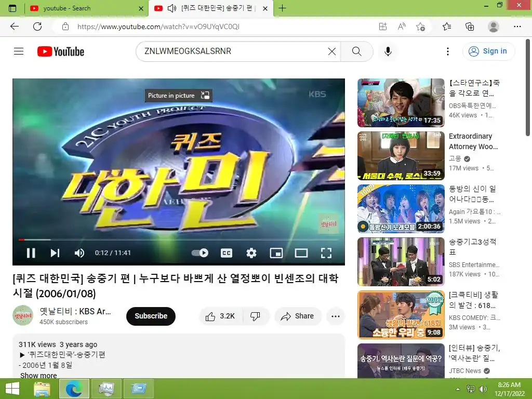This screenshot has width=532, height=399.
Task: Open File Explorer from taskbar
Action: click(42, 389)
